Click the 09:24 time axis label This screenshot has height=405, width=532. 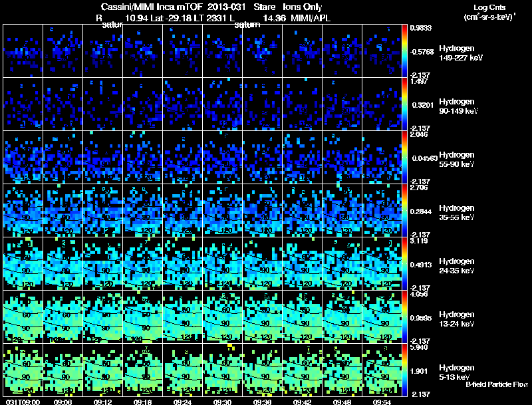click(182, 402)
